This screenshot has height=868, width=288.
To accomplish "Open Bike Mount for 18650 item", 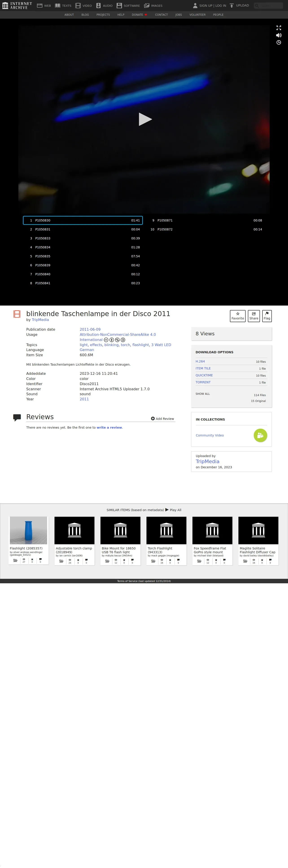I will coord(120,541).
